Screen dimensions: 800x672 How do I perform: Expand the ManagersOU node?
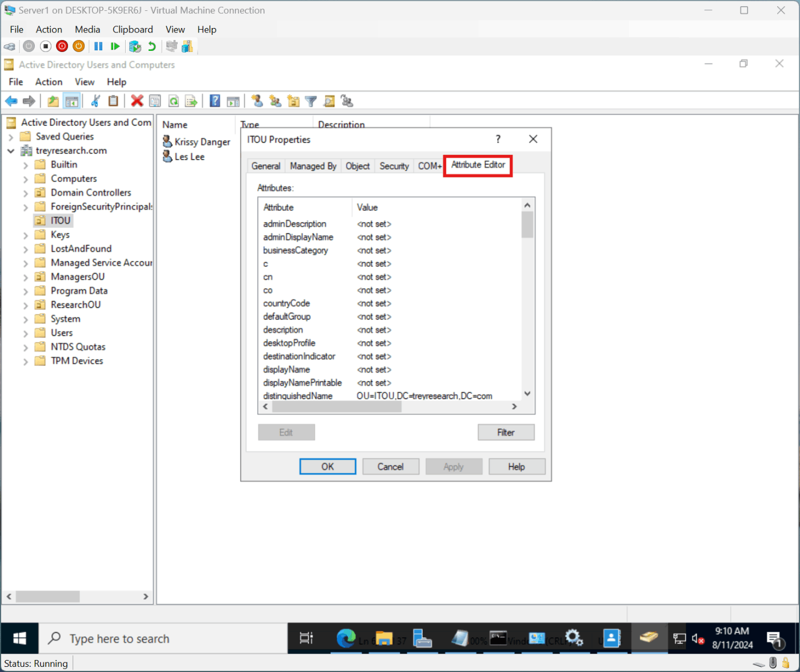[x=25, y=277]
